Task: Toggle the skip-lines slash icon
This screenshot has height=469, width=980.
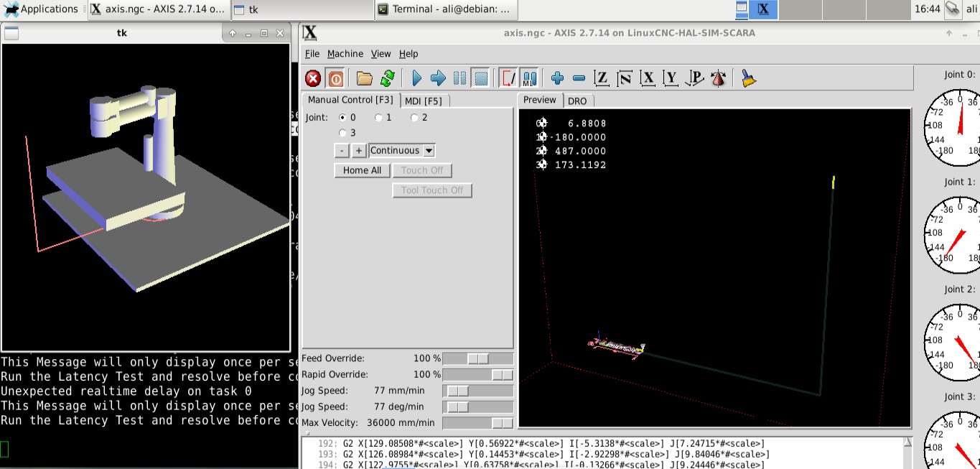Action: click(x=508, y=78)
